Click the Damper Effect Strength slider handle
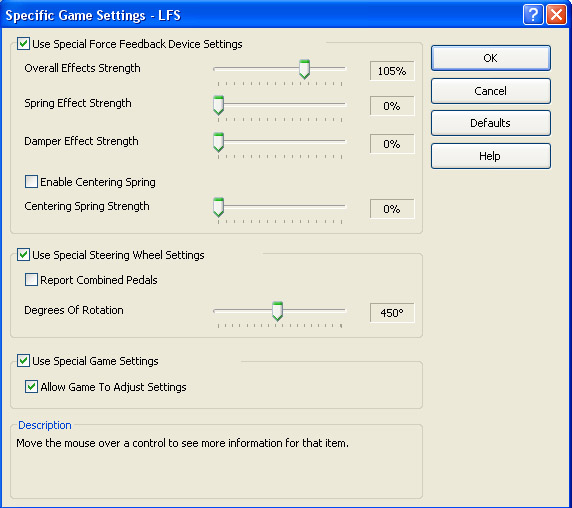Viewport: 572px width, 508px height. click(218, 142)
